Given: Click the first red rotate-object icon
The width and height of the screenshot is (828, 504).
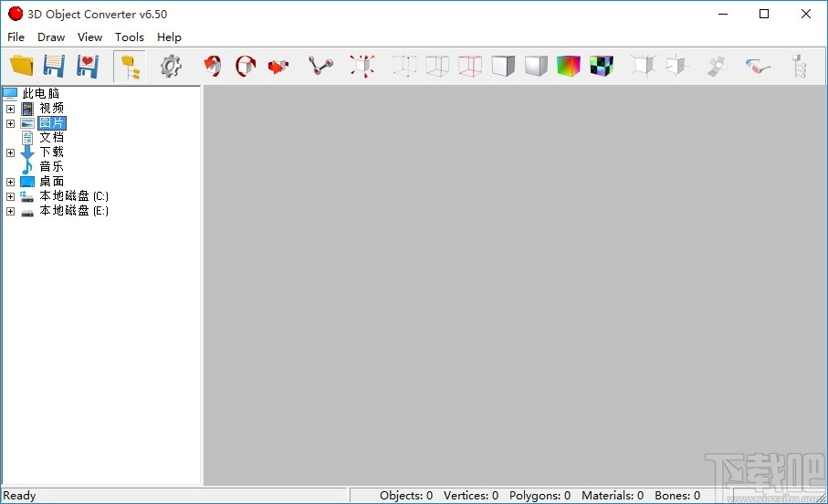Looking at the screenshot, I should pos(213,66).
